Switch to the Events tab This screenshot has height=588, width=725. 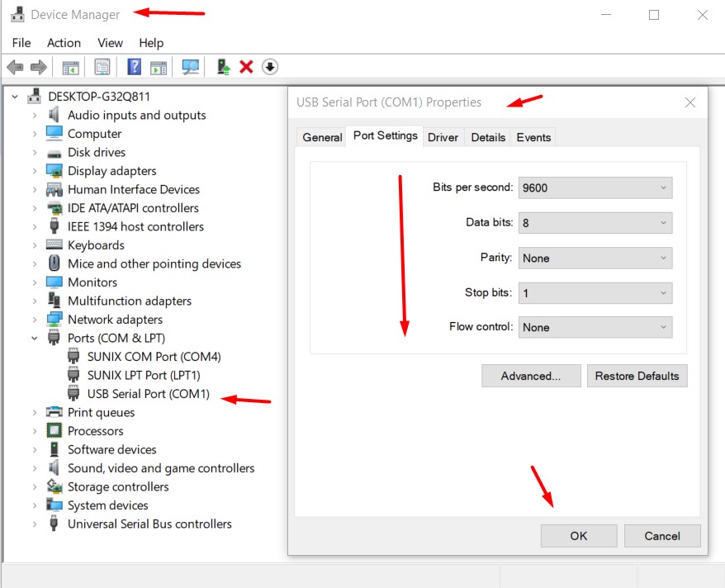[533, 137]
